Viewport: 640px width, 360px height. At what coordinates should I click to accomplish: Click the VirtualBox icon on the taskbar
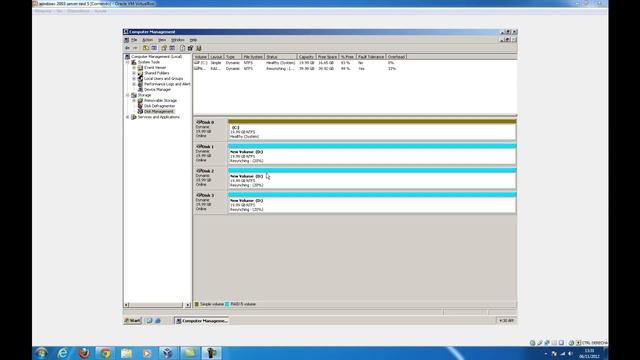tap(168, 353)
